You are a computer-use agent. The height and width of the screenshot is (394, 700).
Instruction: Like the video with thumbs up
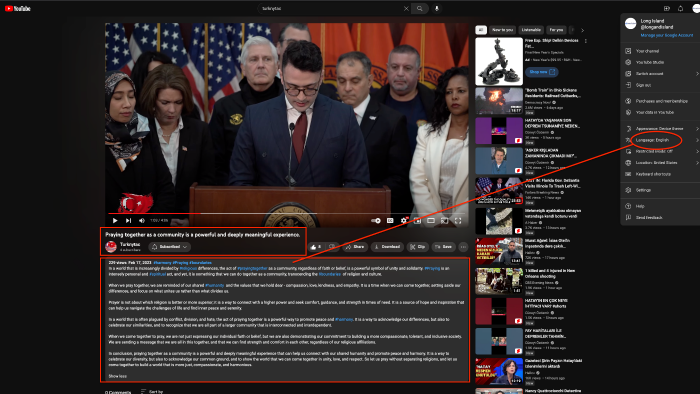317,247
